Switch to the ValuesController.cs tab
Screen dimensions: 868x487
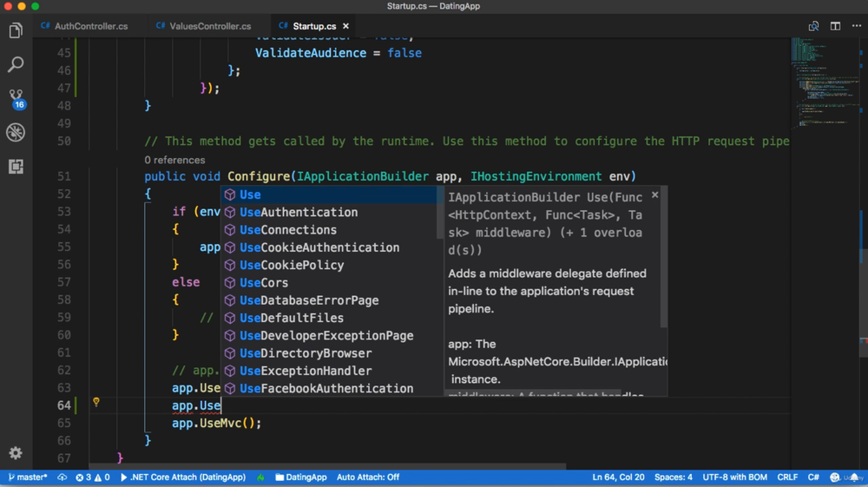[209, 26]
